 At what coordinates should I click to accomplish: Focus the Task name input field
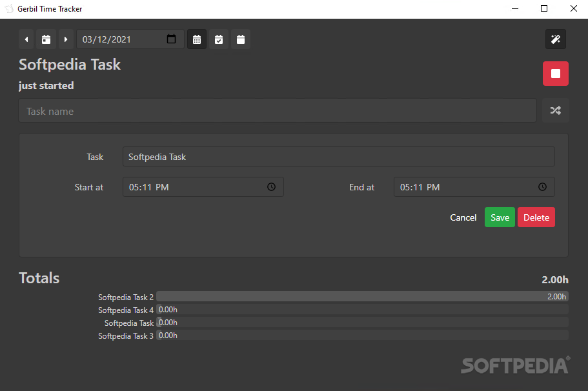click(x=278, y=110)
